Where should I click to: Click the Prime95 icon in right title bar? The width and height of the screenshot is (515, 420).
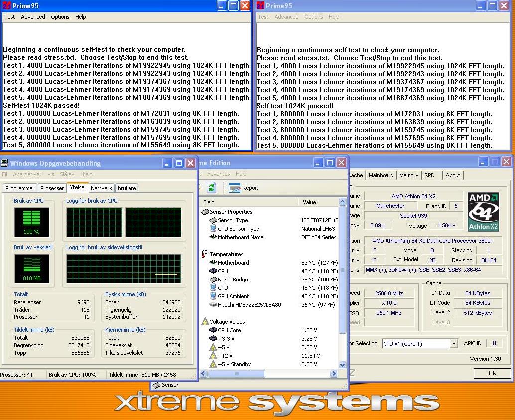coord(260,5)
